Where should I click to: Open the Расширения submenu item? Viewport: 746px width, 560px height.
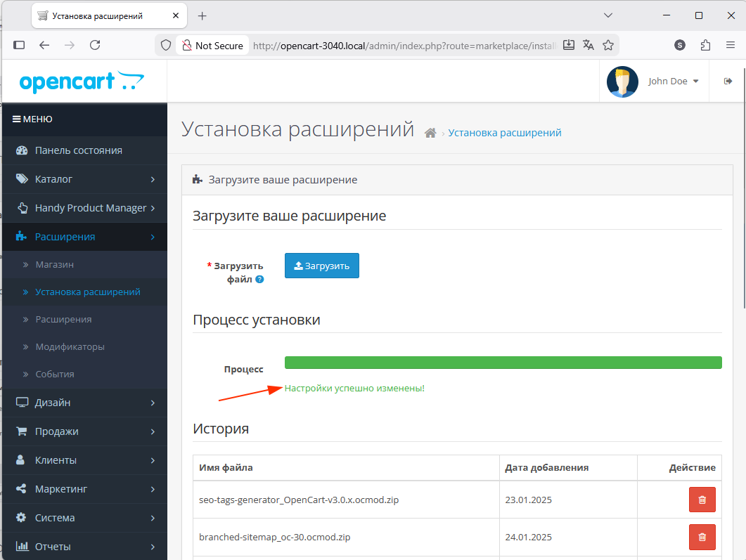63,320
